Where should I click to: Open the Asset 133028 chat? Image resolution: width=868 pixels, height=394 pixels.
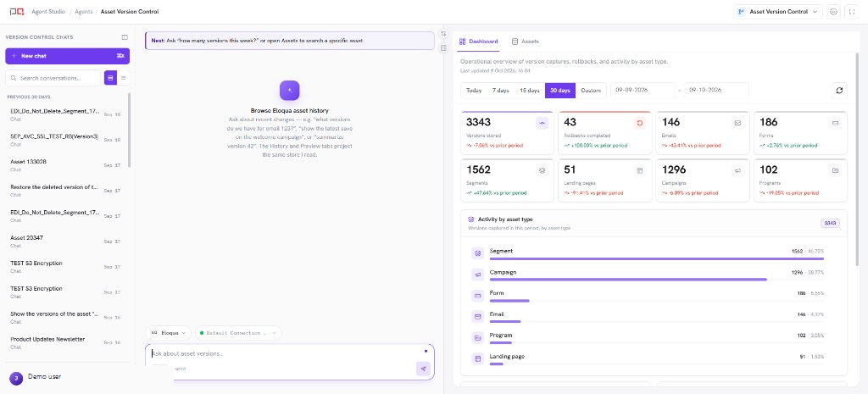(x=66, y=165)
